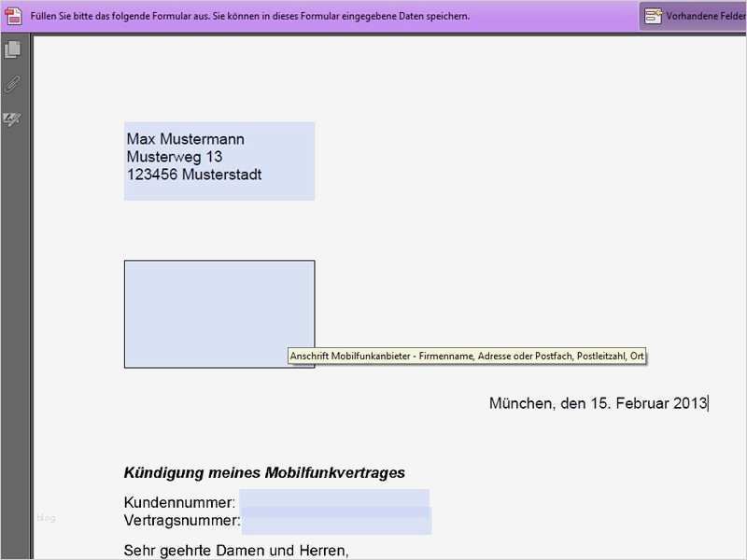Click the form-field icon on Vorhandene Felder
This screenshot has width=747, height=560.
[652, 16]
